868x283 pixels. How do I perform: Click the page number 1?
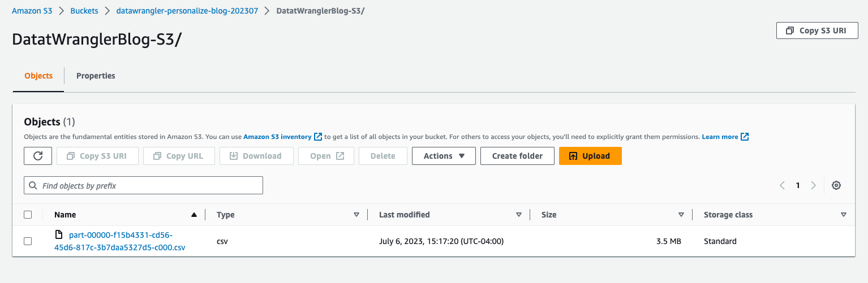click(x=798, y=185)
